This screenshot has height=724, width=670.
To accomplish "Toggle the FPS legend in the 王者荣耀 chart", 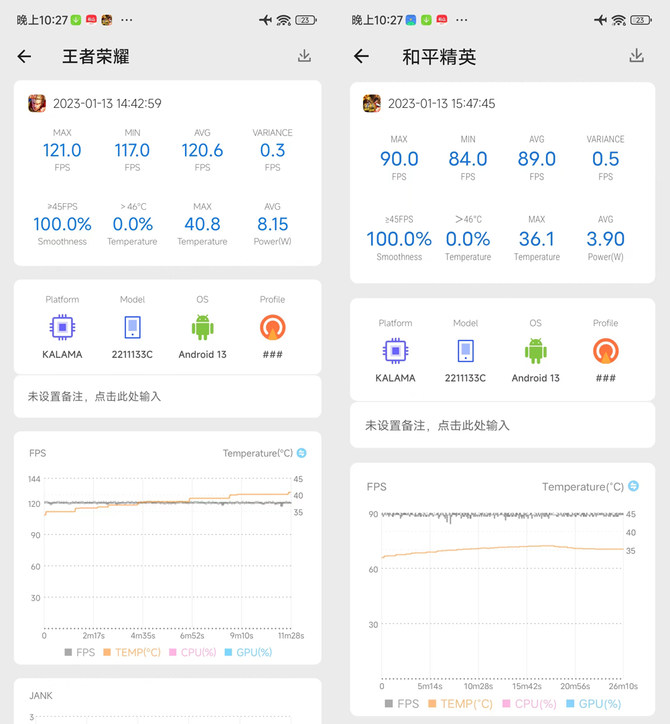I will tap(79, 652).
